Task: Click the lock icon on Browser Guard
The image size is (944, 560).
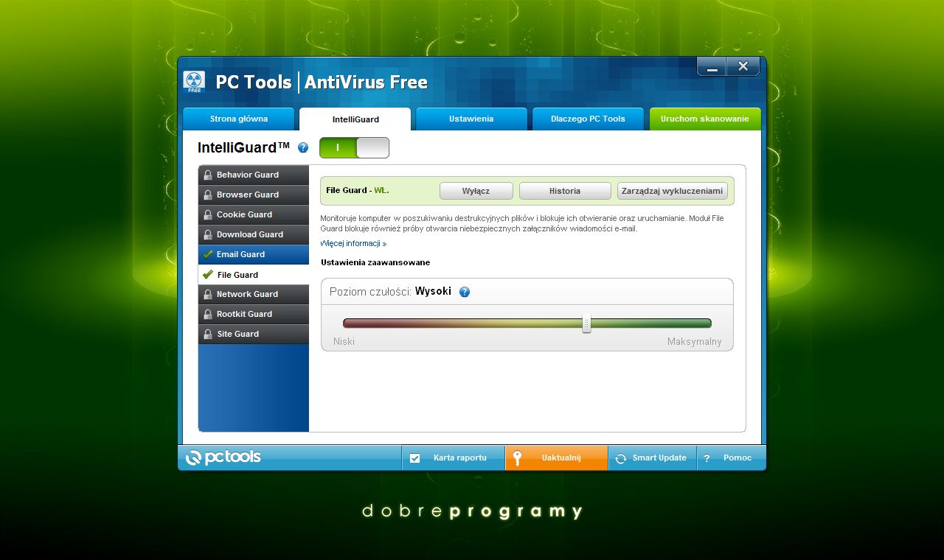Action: click(208, 195)
